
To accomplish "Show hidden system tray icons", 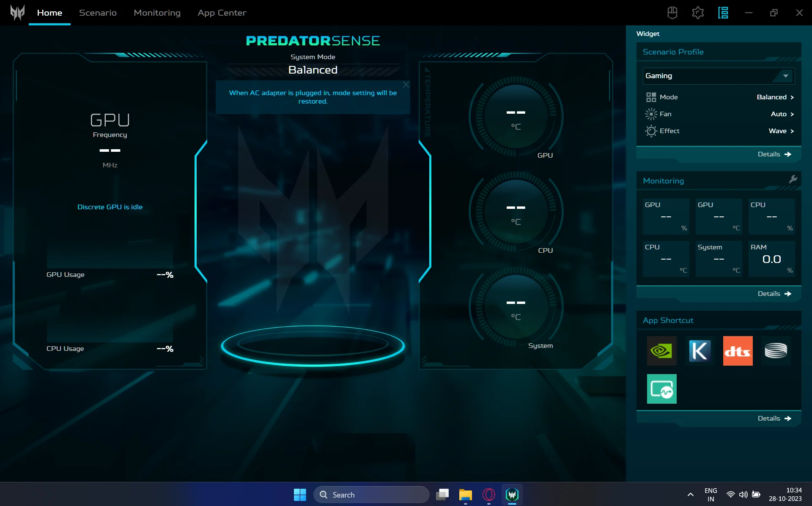I will (690, 495).
